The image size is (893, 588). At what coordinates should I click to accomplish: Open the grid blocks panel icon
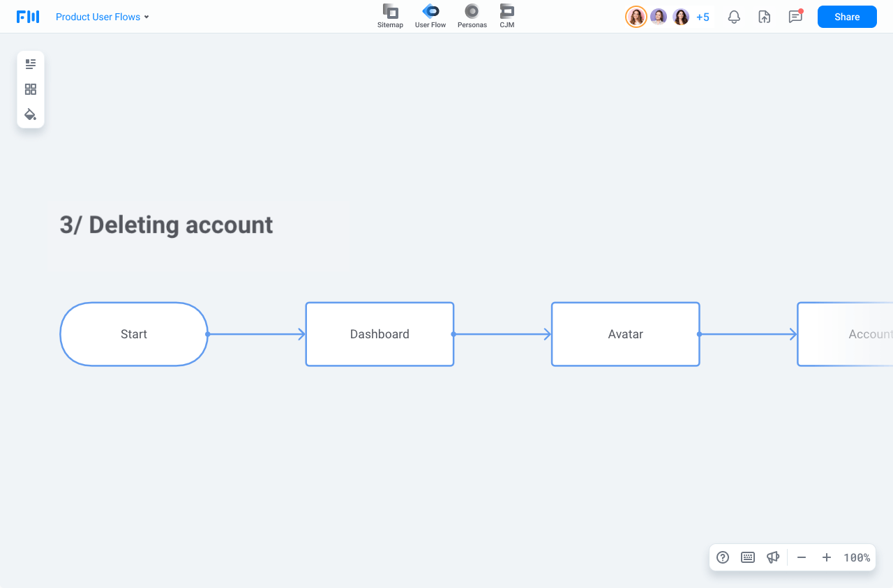(x=31, y=89)
